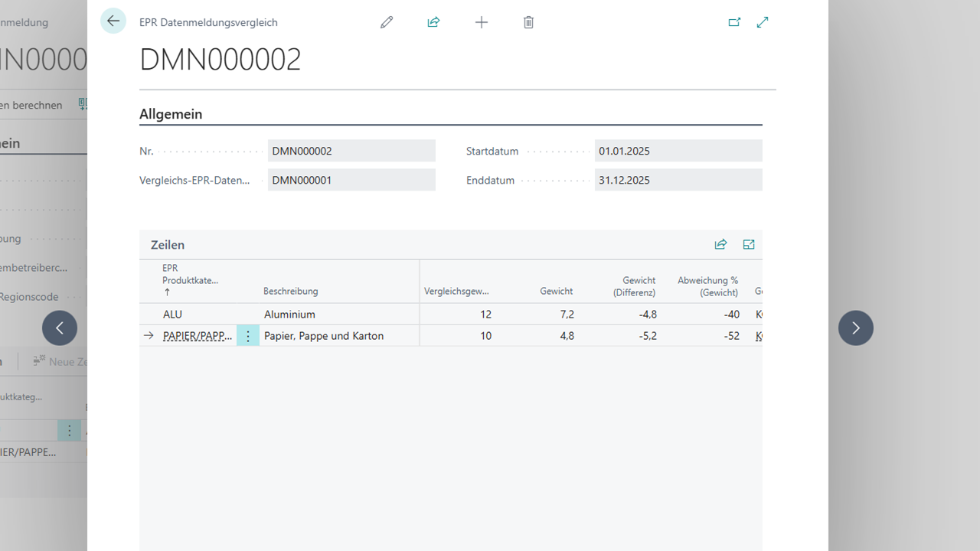
Task: Click Nr. field DMN000002
Action: [x=351, y=151]
